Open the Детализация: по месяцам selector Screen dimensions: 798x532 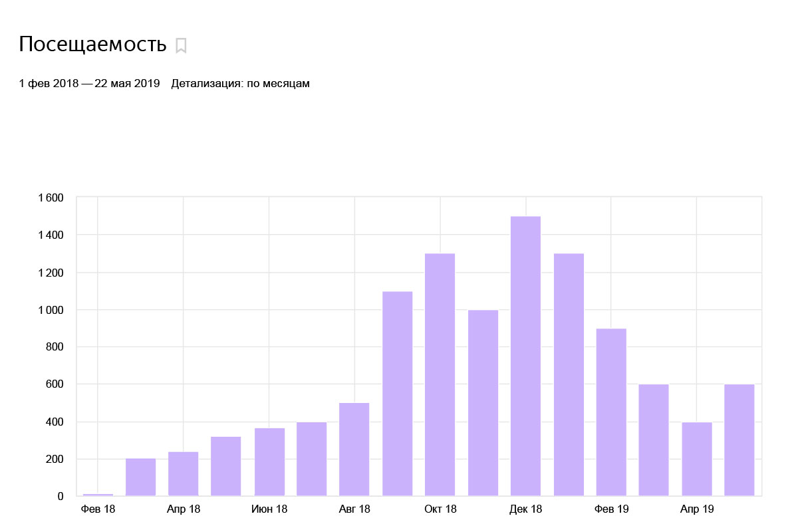coord(240,84)
